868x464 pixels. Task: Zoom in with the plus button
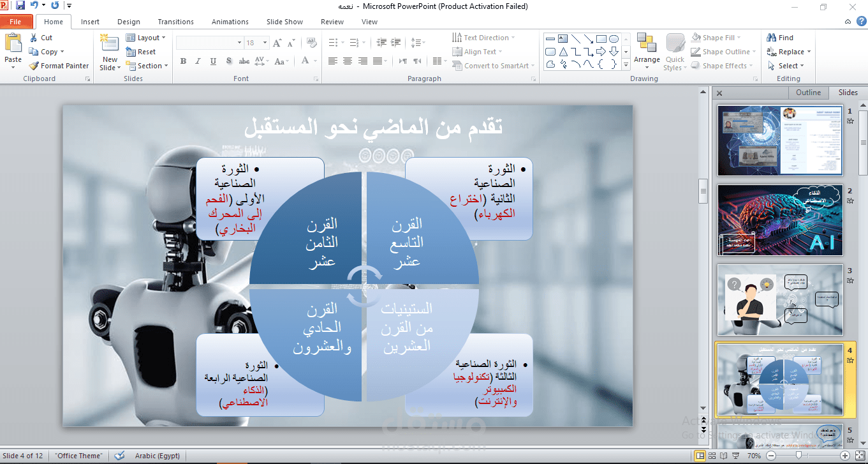click(845, 456)
